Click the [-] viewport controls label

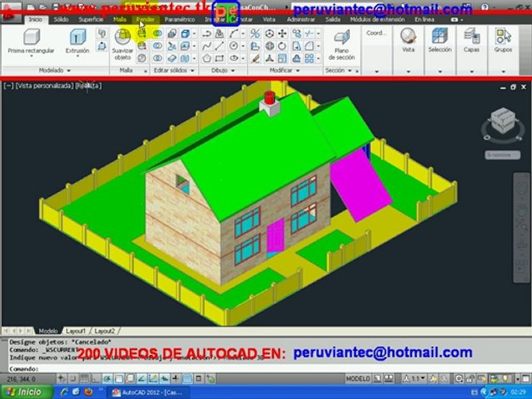click(8, 86)
